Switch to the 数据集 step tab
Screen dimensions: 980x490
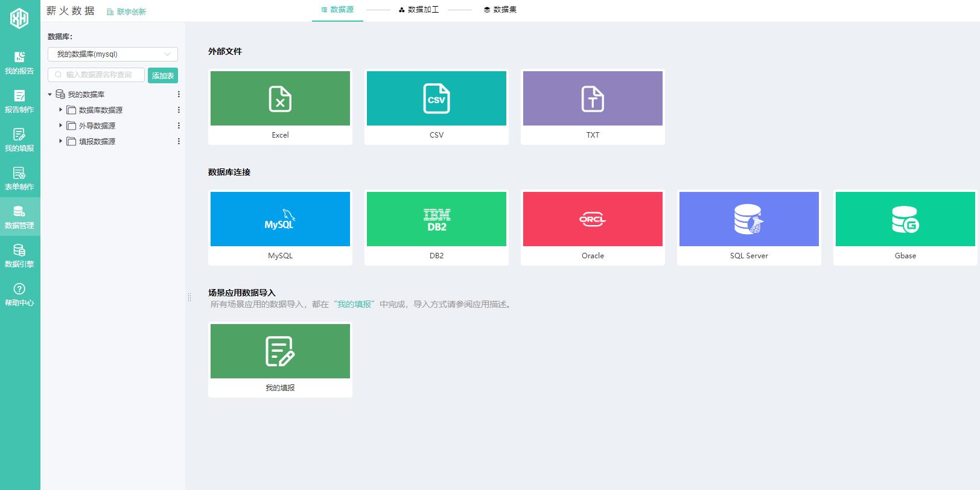coord(500,10)
